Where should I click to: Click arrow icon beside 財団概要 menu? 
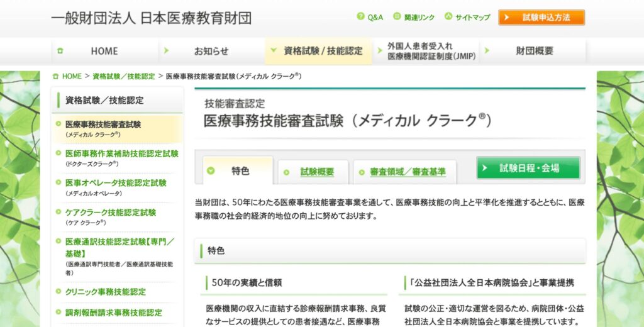tap(487, 50)
